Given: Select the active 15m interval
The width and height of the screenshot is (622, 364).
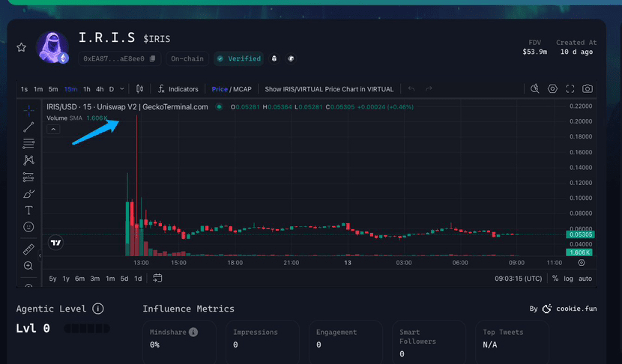Looking at the screenshot, I should [70, 89].
